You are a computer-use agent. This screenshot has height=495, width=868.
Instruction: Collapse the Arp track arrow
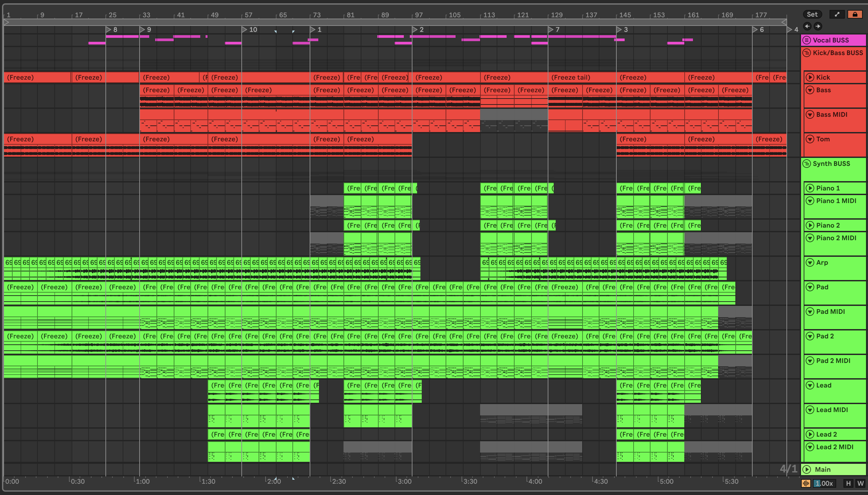click(x=810, y=262)
